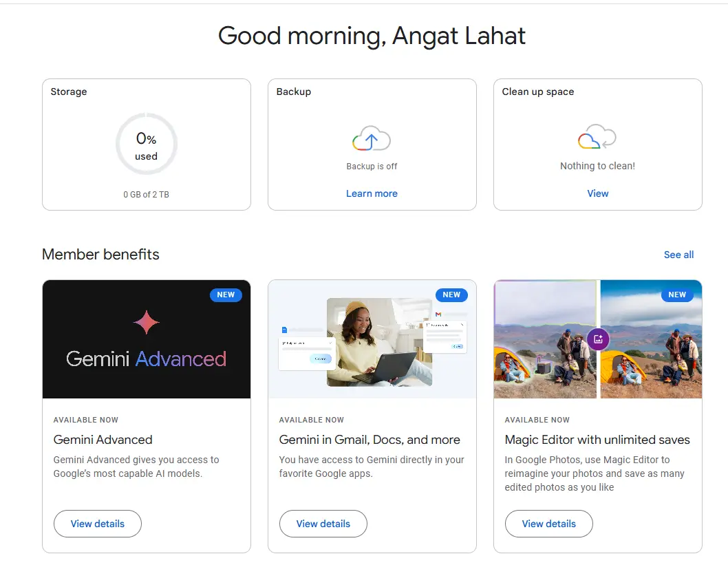
Task: Select the Storage card title
Action: pos(69,92)
